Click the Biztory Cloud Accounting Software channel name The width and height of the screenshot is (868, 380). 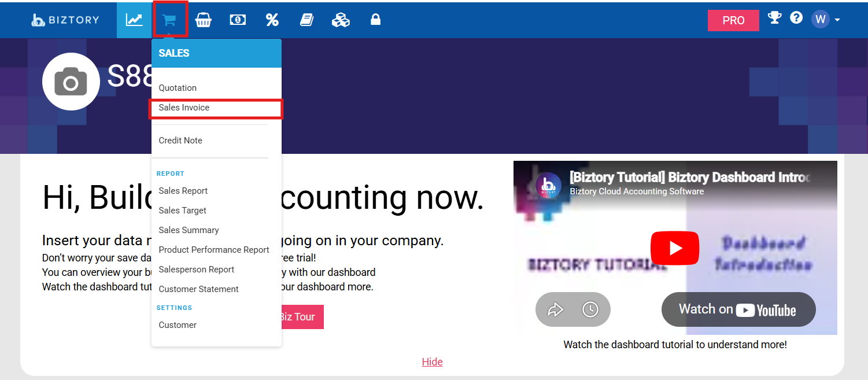pyautogui.click(x=637, y=191)
